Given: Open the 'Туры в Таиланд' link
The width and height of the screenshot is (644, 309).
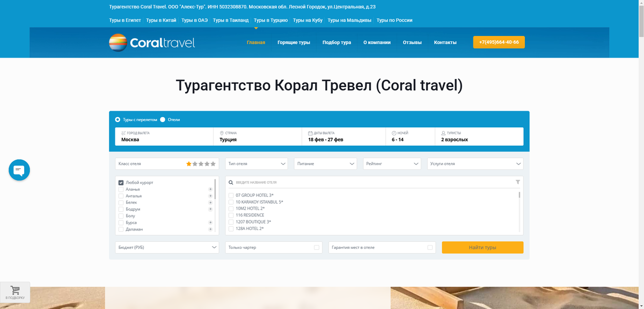Looking at the screenshot, I should click(231, 20).
